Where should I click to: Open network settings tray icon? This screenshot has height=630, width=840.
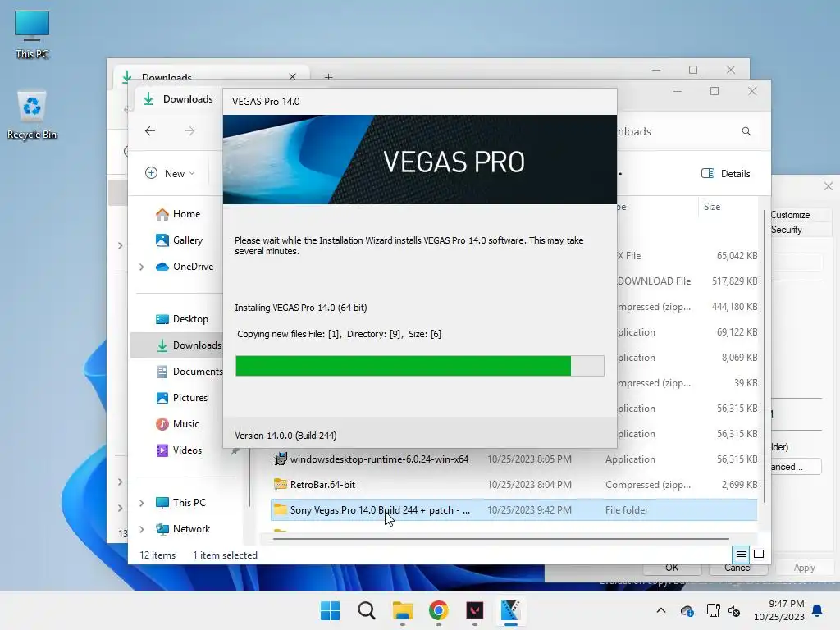coord(713,610)
